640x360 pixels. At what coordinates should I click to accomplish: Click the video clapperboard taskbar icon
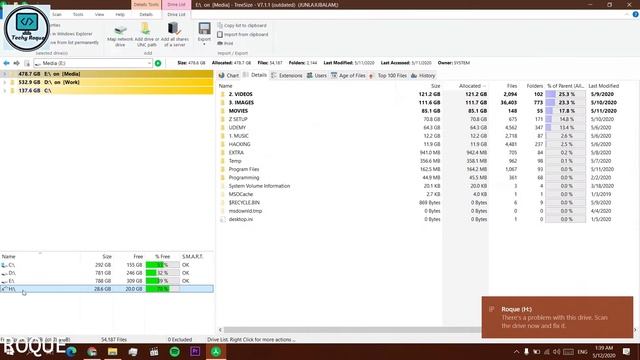(x=154, y=351)
